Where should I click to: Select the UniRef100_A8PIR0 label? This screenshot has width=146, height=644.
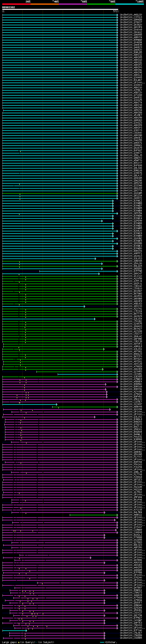tap(131, 547)
